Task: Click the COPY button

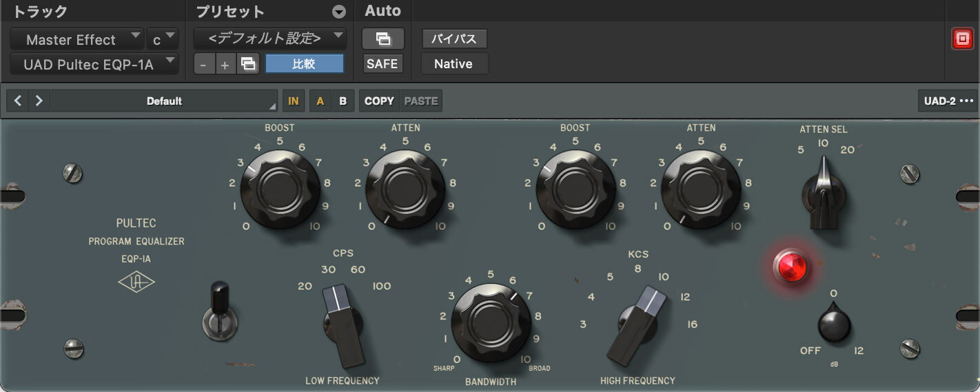Action: pyautogui.click(x=379, y=101)
